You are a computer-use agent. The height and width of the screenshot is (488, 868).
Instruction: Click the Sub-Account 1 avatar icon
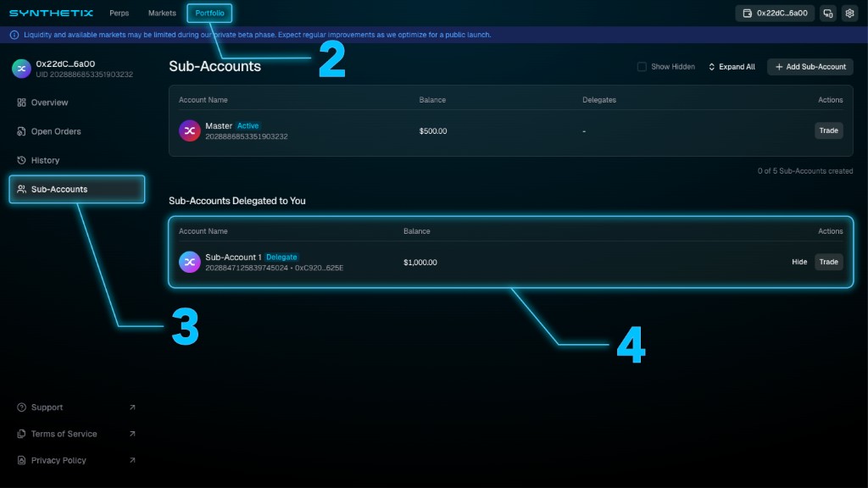click(x=189, y=262)
